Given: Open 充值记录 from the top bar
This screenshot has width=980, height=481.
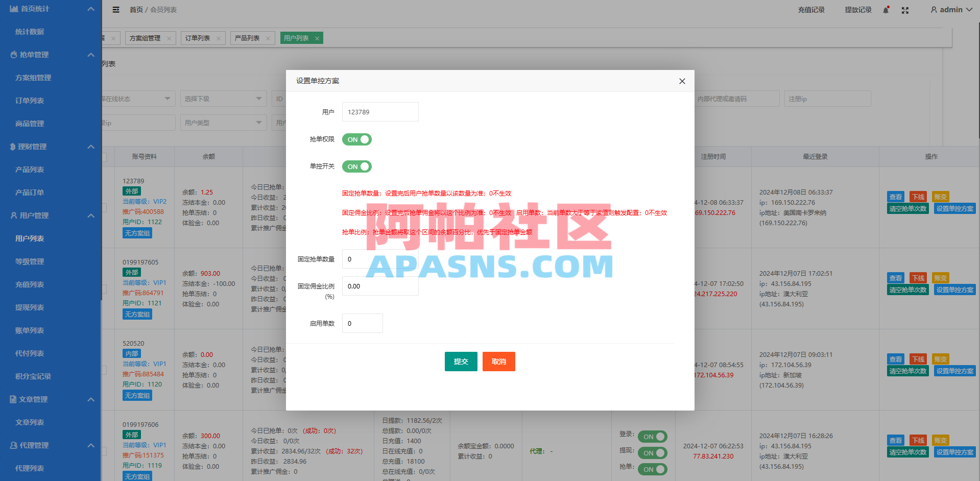Looking at the screenshot, I should [811, 10].
